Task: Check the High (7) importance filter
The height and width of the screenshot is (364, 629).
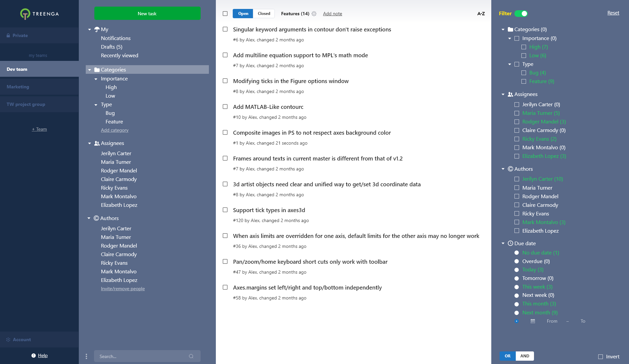Action: (x=524, y=47)
